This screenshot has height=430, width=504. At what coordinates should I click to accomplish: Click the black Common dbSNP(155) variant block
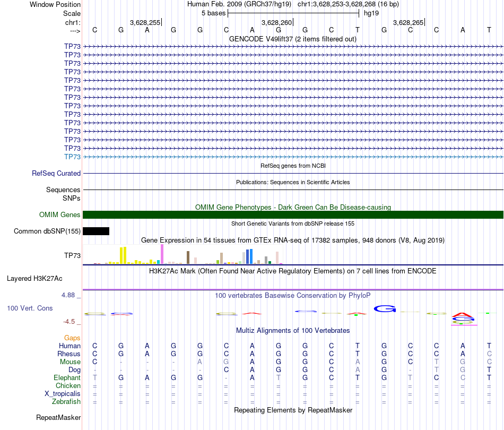(96, 231)
